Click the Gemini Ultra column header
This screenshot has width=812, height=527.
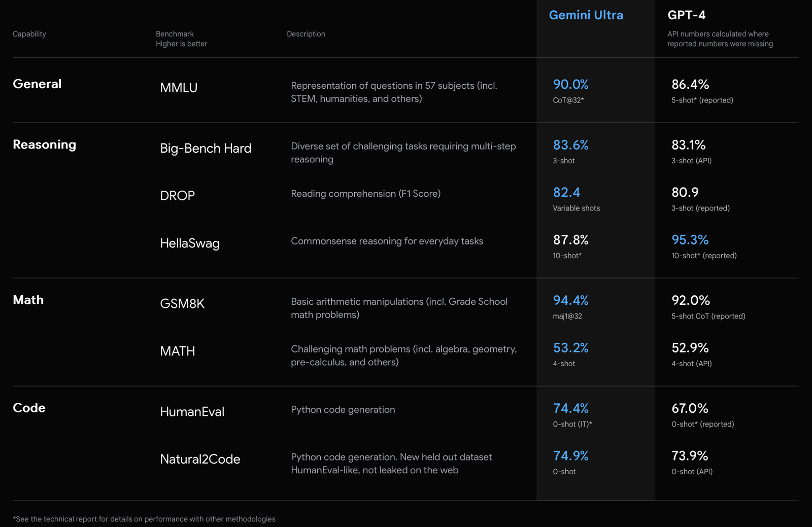586,15
